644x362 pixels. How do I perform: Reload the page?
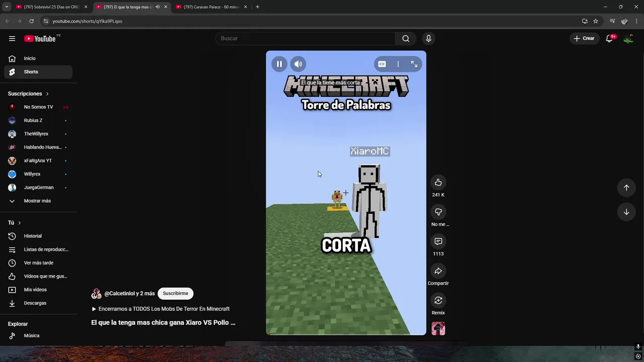(31, 21)
